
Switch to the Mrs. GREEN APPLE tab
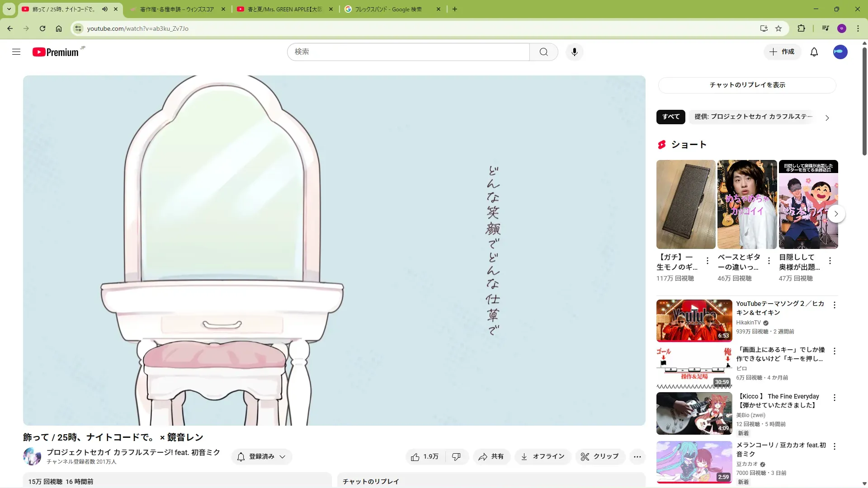[x=285, y=9]
